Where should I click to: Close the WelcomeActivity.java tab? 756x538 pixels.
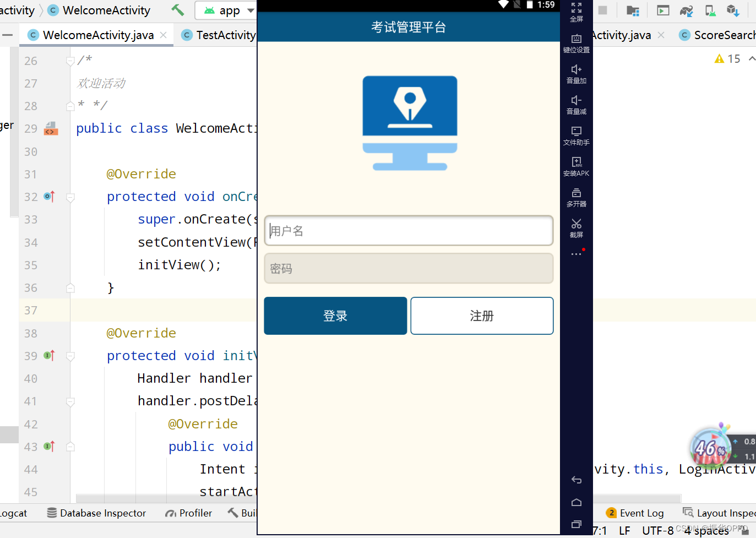[x=164, y=35]
